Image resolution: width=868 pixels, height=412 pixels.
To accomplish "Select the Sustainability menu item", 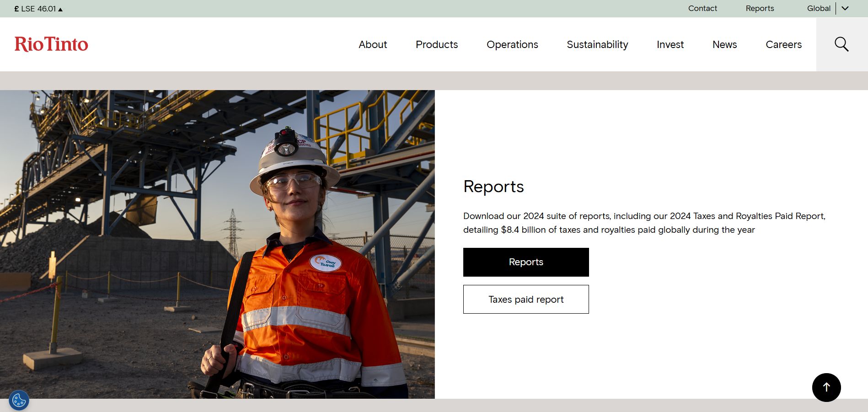I will pyautogui.click(x=597, y=44).
